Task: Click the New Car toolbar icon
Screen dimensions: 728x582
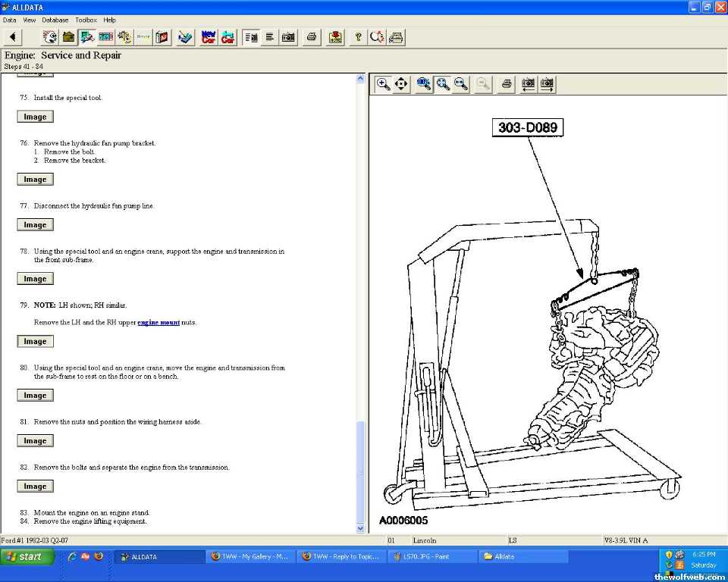Action: (208, 37)
